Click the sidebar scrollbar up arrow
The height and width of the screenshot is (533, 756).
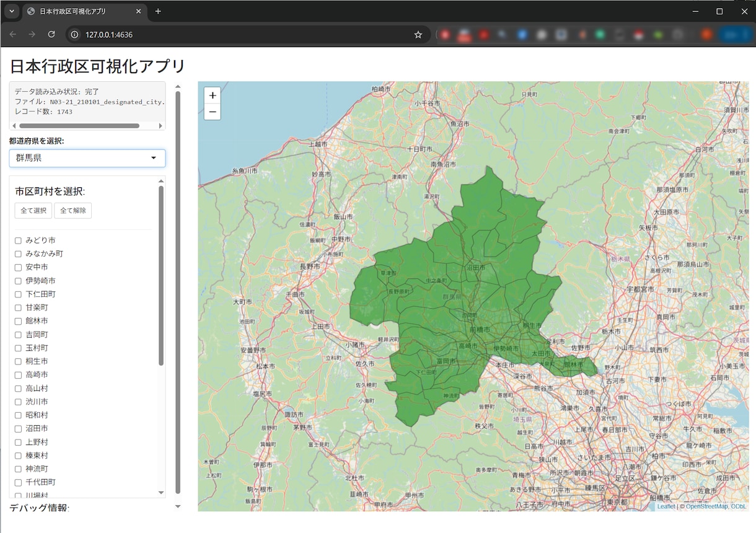pyautogui.click(x=178, y=87)
